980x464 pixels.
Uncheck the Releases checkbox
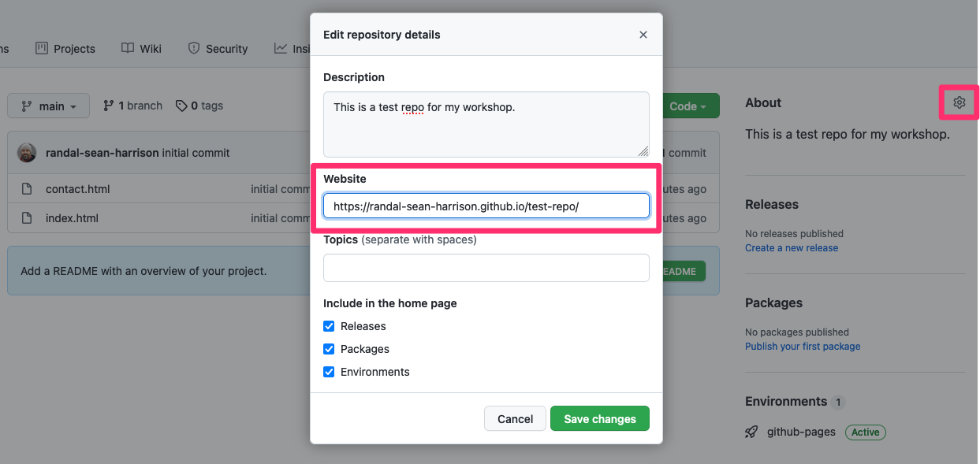pyautogui.click(x=329, y=326)
